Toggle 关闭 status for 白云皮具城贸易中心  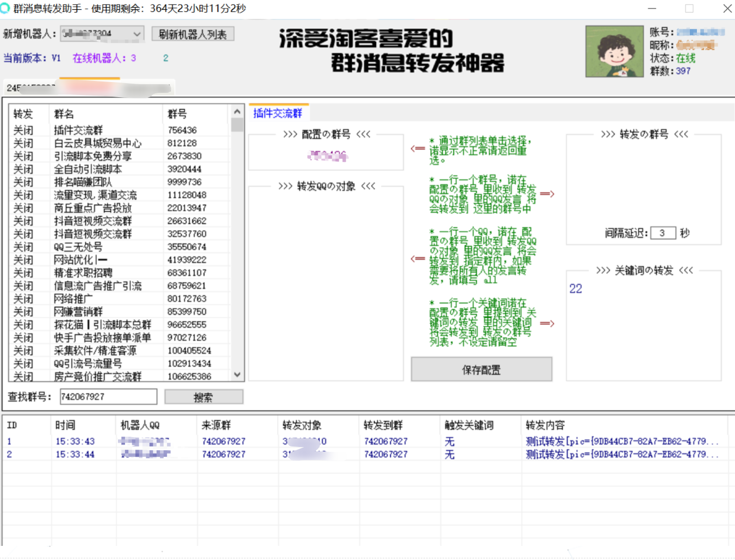[x=23, y=143]
